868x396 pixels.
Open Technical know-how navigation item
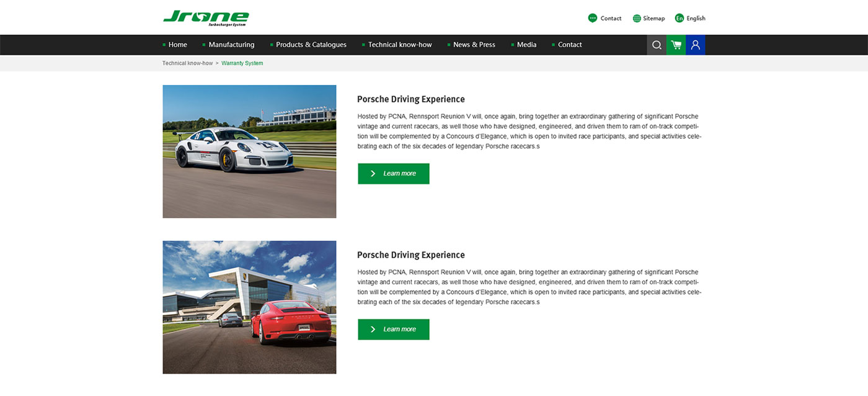tap(399, 45)
